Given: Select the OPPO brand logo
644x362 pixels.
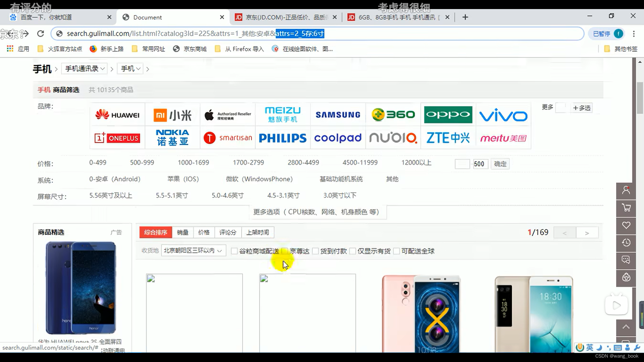Looking at the screenshot, I should coord(448,115).
